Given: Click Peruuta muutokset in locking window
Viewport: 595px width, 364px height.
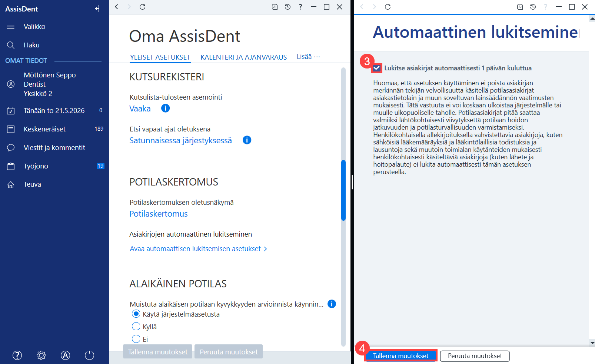Looking at the screenshot, I should tap(475, 356).
